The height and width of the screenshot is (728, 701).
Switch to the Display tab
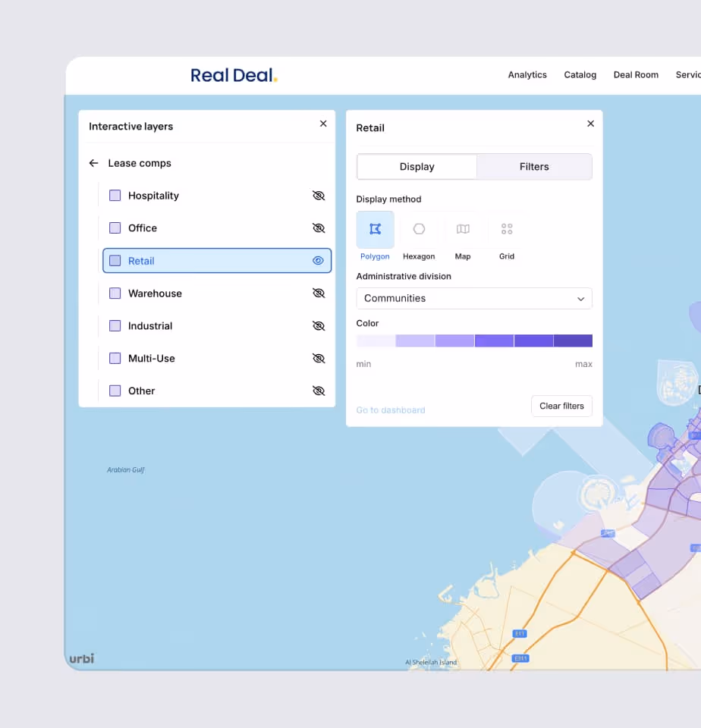pyautogui.click(x=417, y=167)
